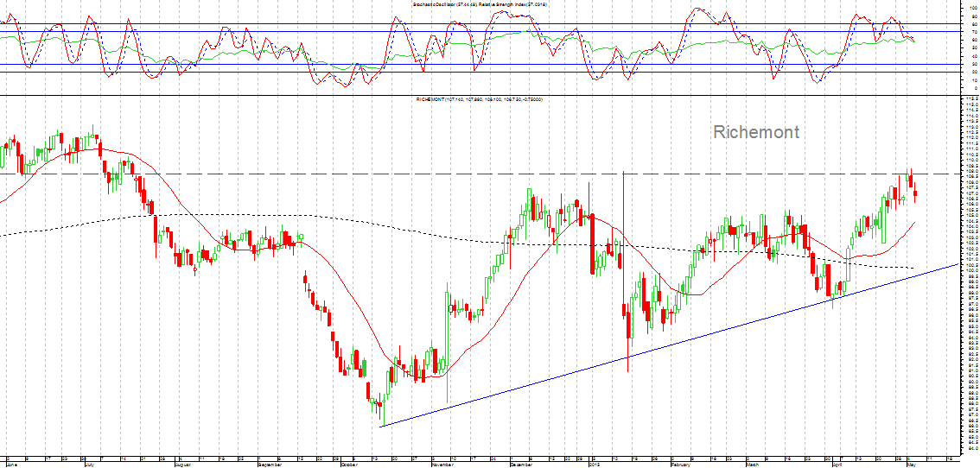Click the March label on time axis
Image resolution: width=980 pixels, height=468 pixels.
click(753, 465)
